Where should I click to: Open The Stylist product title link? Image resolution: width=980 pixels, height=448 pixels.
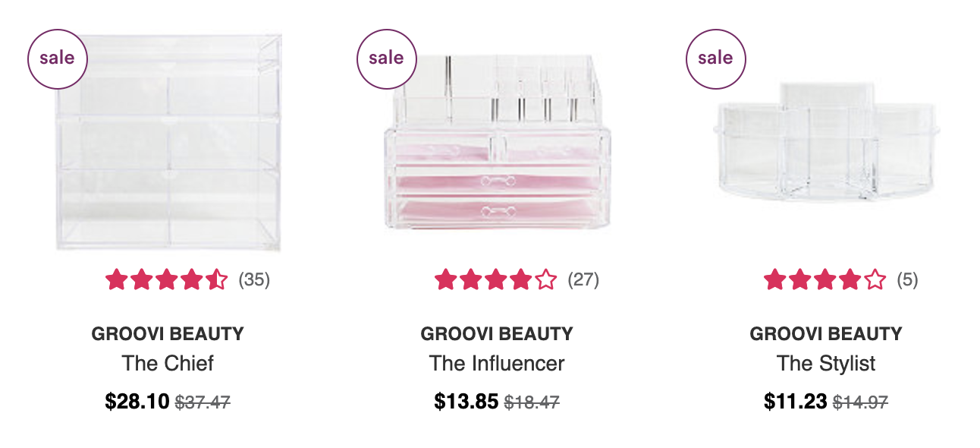pyautogui.click(x=826, y=364)
